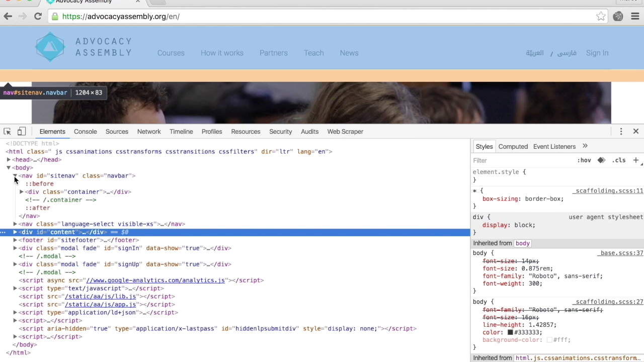The width and height of the screenshot is (644, 362).
Task: Select the Styles sidebar tab
Action: point(484,146)
